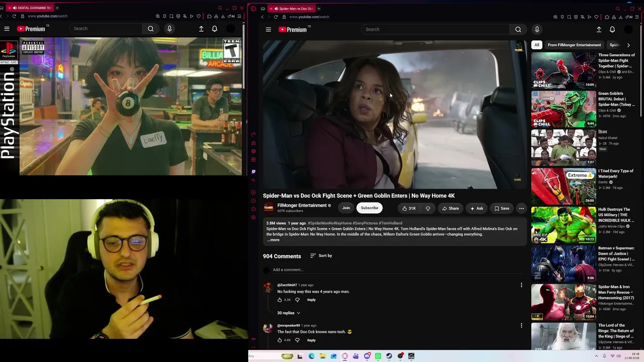Open I Tried Every Type of Waterpark thumbnail
The height and width of the screenshot is (362, 644).
pos(563,186)
